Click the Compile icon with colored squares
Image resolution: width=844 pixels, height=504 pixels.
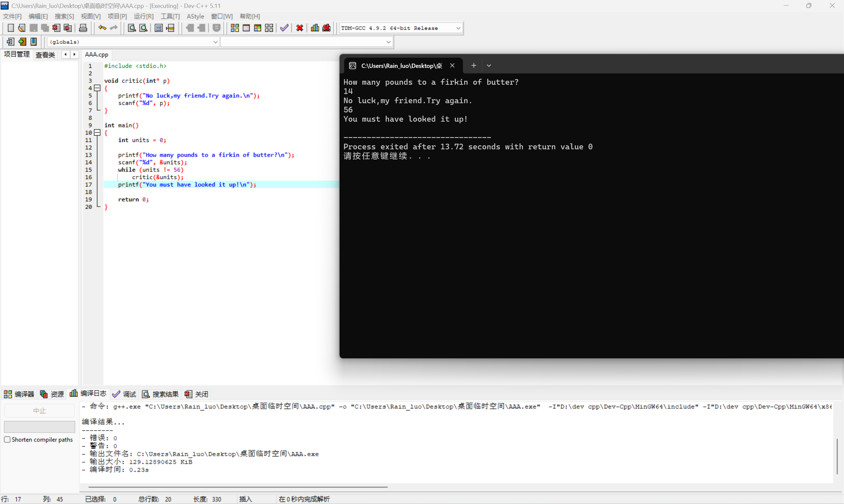click(x=235, y=28)
